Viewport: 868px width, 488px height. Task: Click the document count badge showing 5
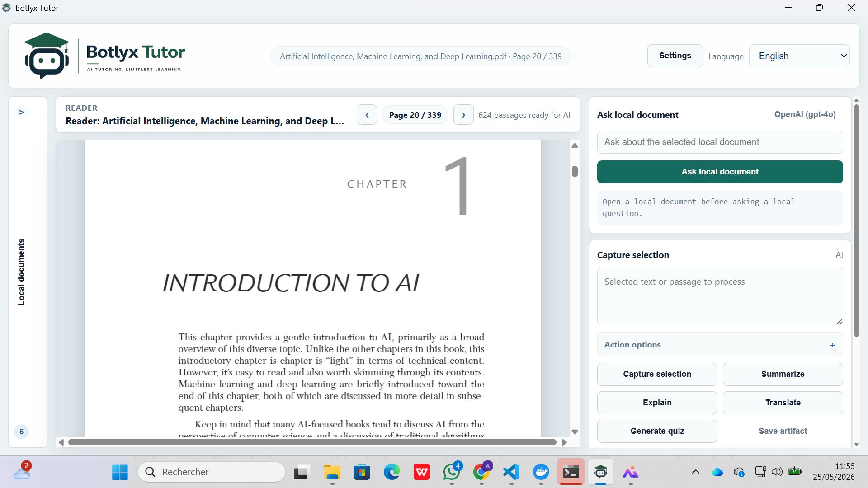coord(21,432)
